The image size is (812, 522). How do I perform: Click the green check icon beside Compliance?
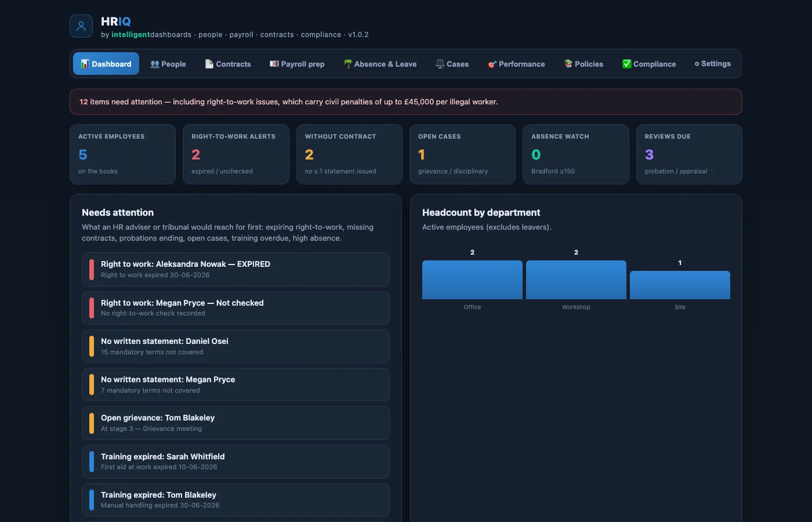pyautogui.click(x=627, y=64)
